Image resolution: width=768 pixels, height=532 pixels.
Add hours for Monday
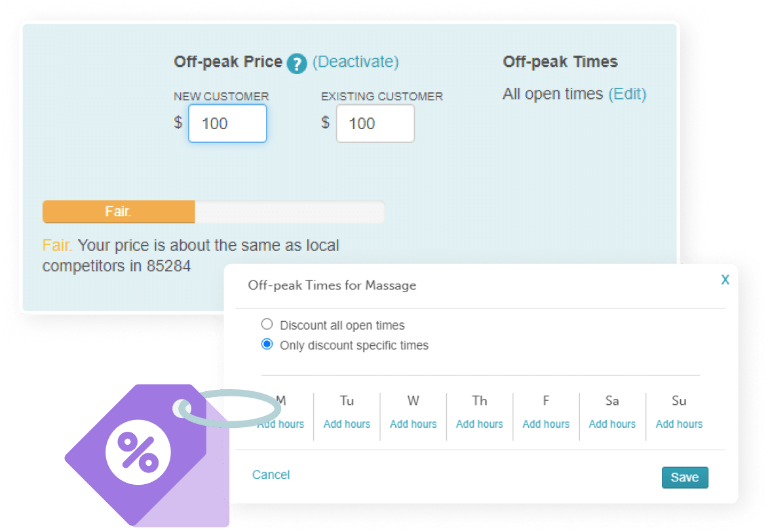tap(280, 425)
